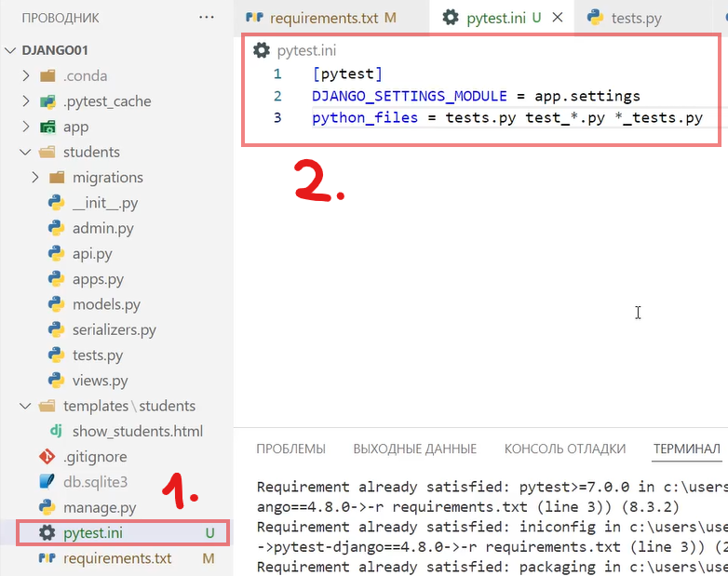Select serializers.py in the explorer
The image size is (728, 576).
point(114,329)
